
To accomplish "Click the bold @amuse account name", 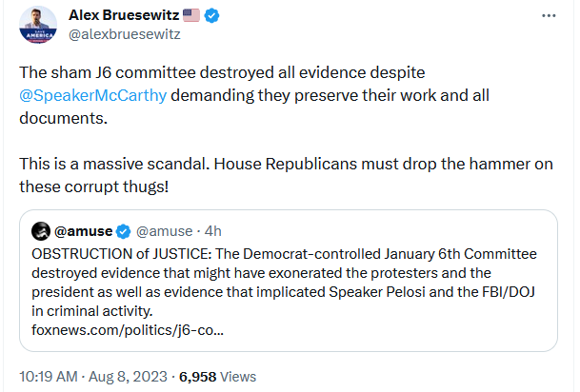I will point(83,230).
